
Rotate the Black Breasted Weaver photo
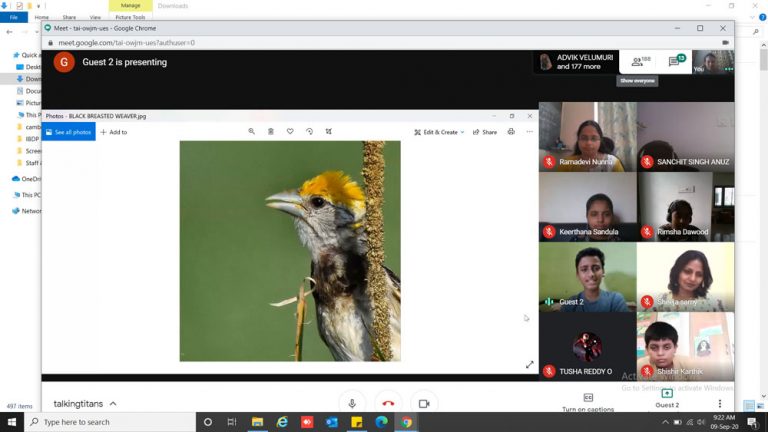click(309, 131)
